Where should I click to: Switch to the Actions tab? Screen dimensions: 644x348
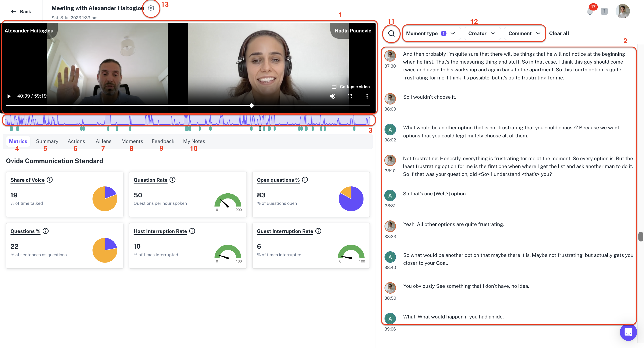click(76, 141)
